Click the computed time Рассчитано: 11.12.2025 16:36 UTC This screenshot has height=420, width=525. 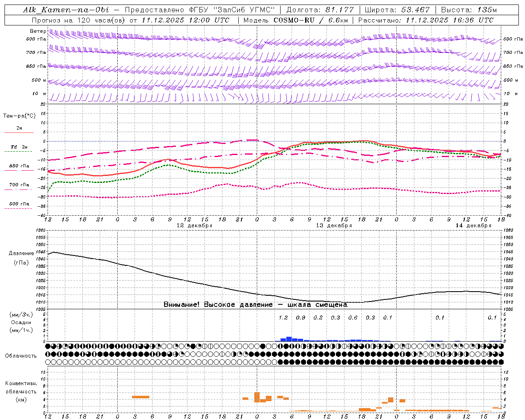pyautogui.click(x=426, y=20)
